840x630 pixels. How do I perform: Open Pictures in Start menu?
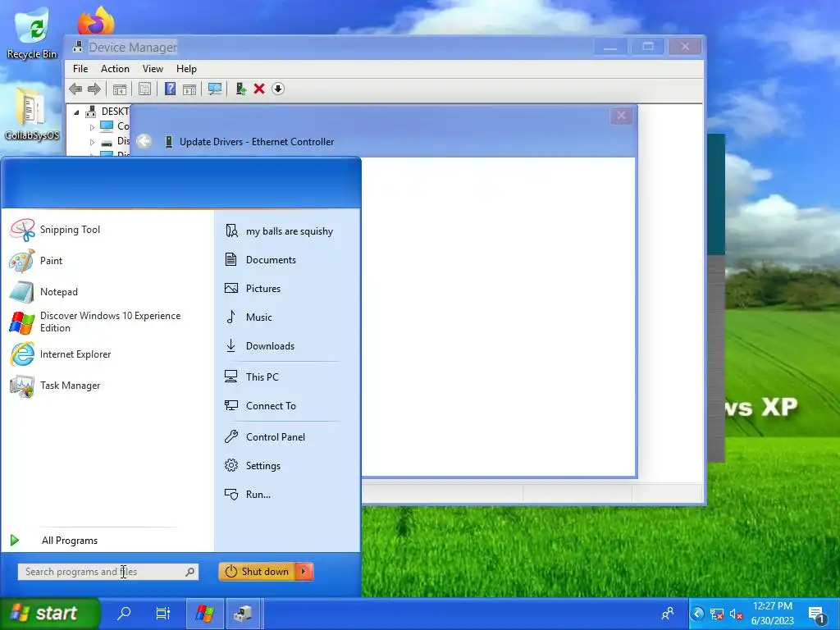click(x=253, y=289)
